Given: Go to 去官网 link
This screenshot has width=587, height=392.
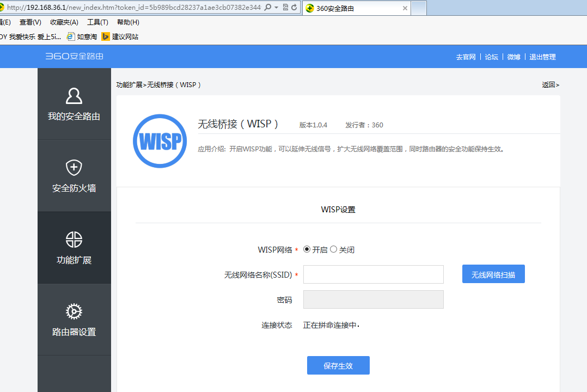Looking at the screenshot, I should 466,57.
